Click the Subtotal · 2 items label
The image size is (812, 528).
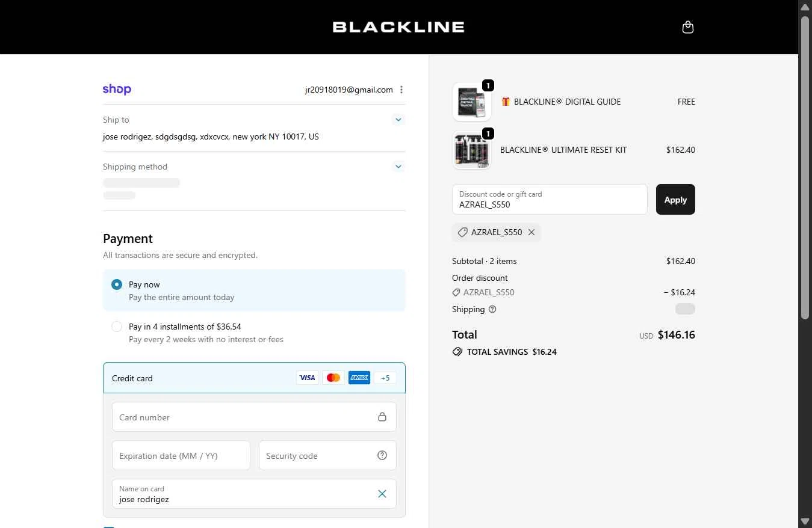485,261
